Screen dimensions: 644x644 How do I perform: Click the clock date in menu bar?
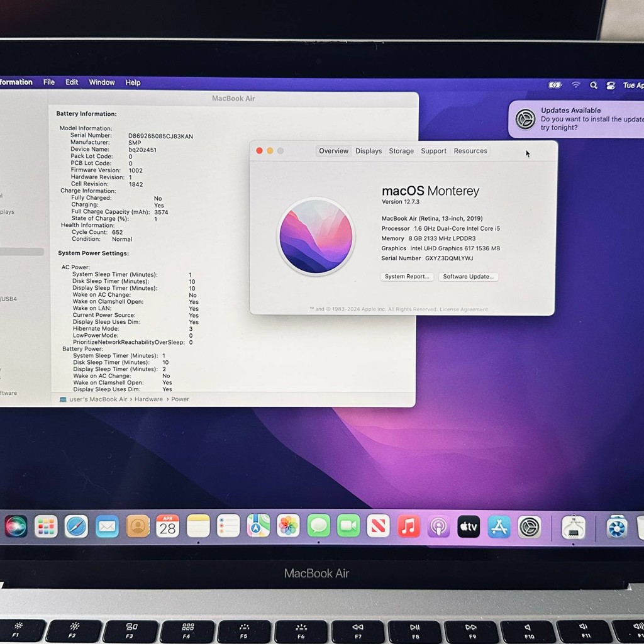(x=633, y=85)
